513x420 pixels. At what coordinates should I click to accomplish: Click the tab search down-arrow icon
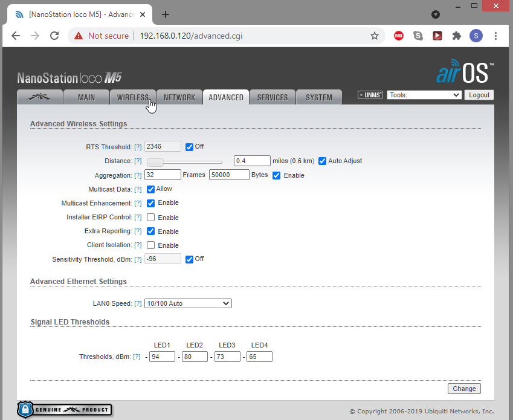(436, 15)
